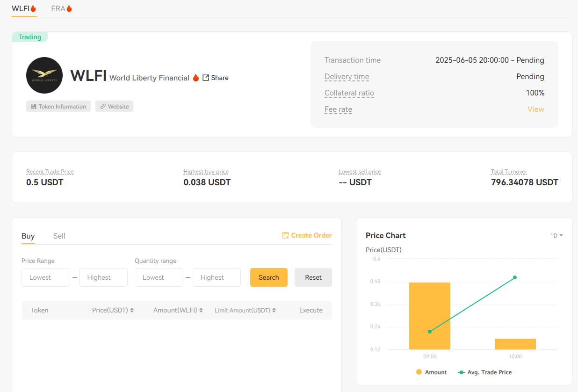Toggle the Amount legend marker
The image size is (578, 392).
(x=419, y=372)
